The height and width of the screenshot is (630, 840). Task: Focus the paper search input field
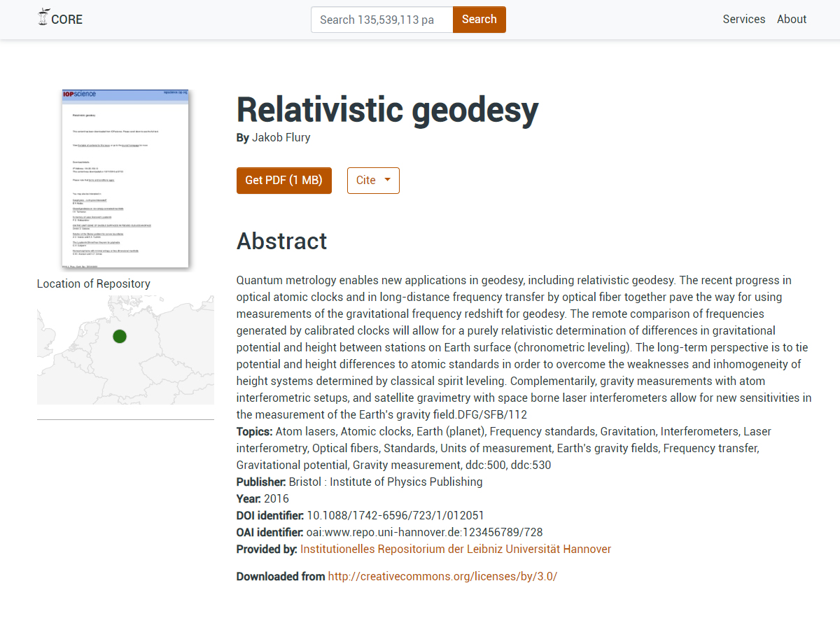382,20
